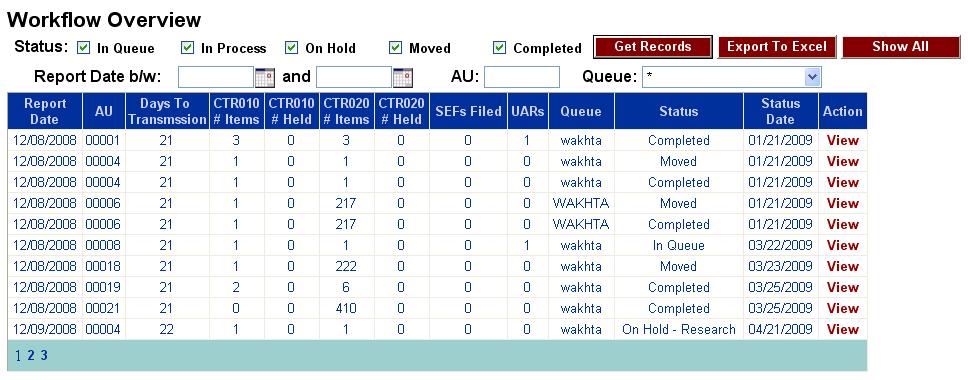View the AU 00001 Completed record

point(843,141)
